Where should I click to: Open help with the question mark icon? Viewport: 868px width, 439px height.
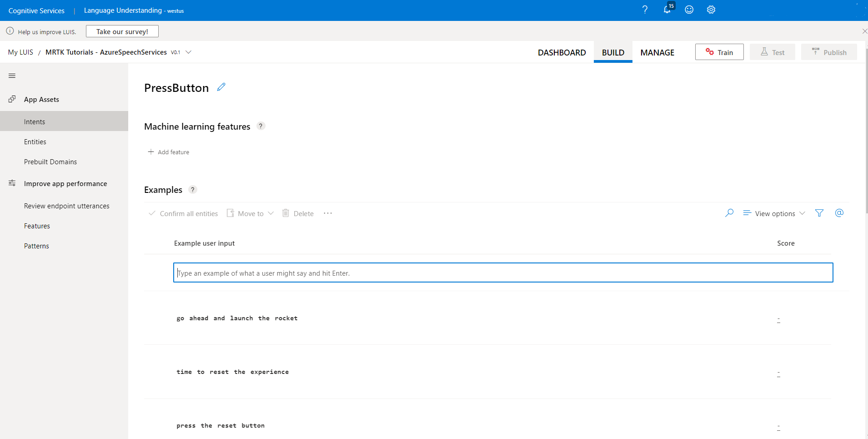click(x=644, y=10)
